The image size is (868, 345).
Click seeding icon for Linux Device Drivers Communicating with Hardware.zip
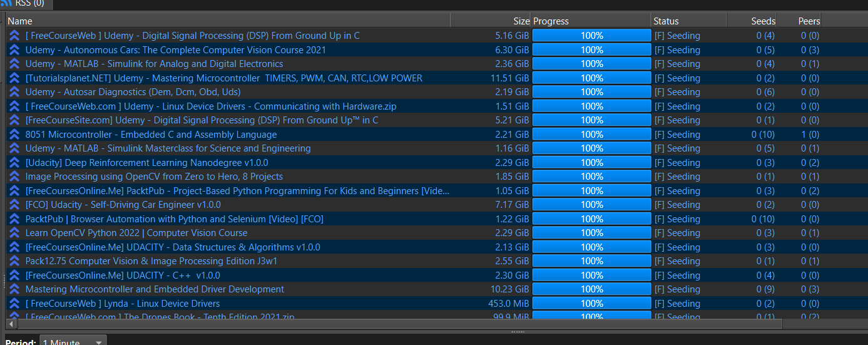(14, 106)
